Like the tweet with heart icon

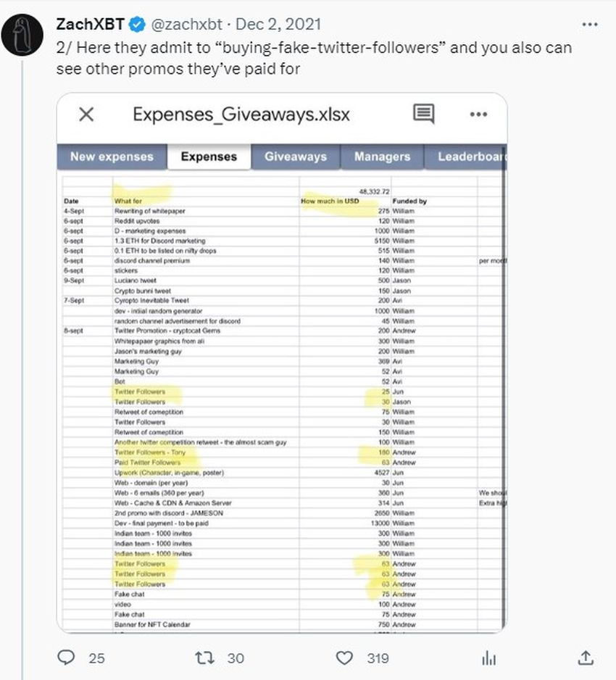345,658
